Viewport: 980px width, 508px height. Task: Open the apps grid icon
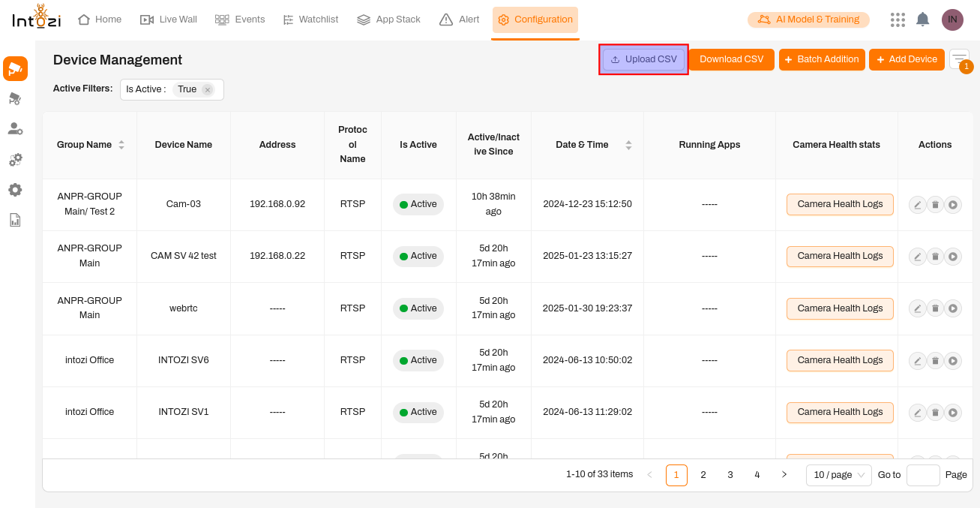tap(898, 20)
